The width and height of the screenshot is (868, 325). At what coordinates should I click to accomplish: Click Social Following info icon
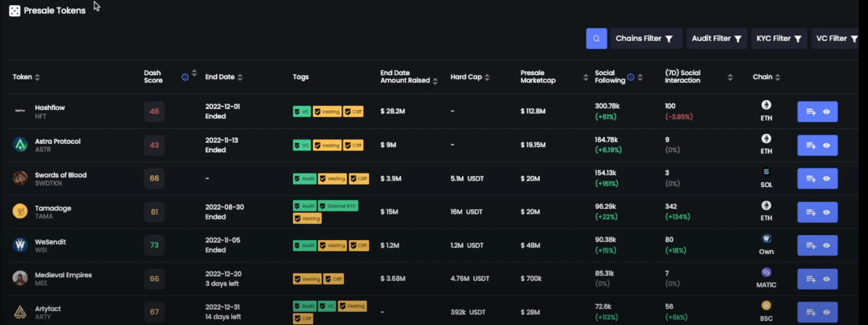[631, 77]
